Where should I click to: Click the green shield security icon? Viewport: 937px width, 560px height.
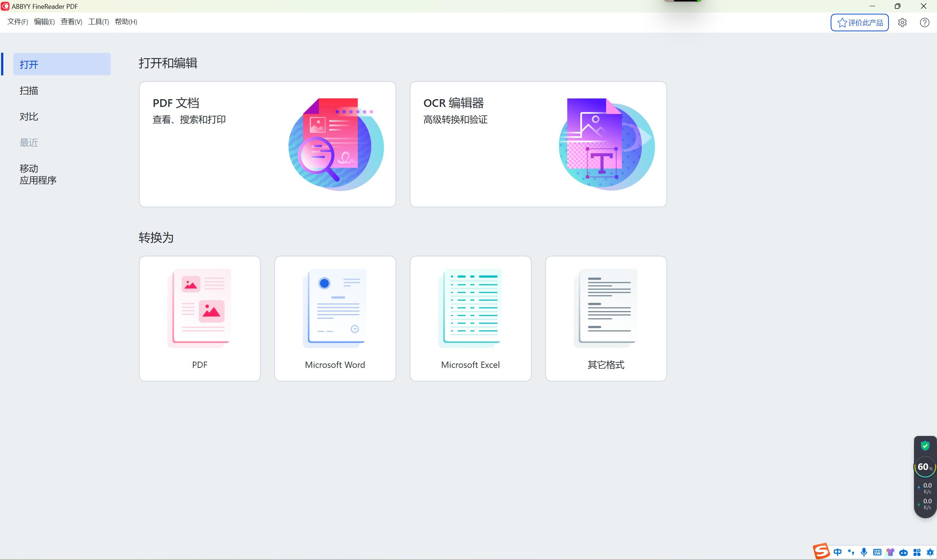(x=925, y=446)
